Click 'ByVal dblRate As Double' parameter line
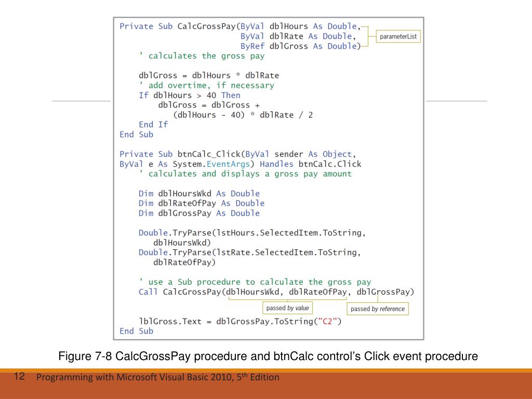This screenshot has width=532, height=399. click(x=298, y=36)
